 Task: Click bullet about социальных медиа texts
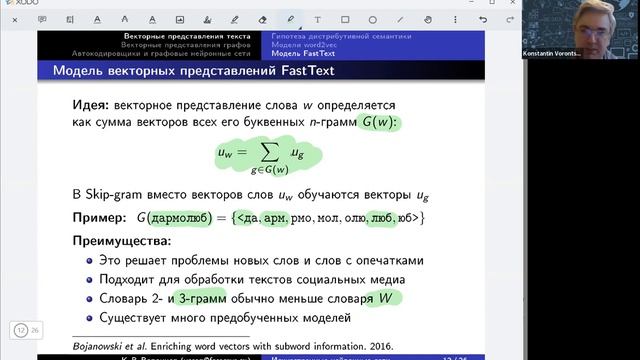coord(252,280)
